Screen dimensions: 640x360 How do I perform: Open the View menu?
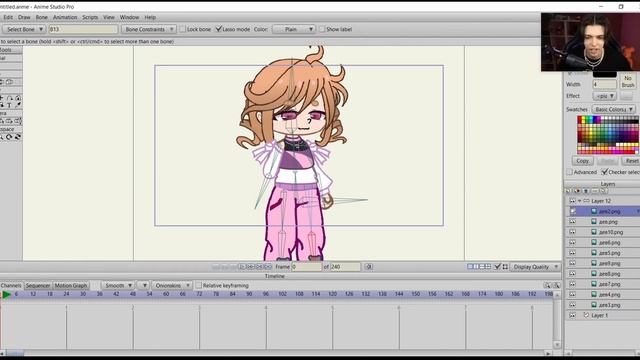point(109,17)
